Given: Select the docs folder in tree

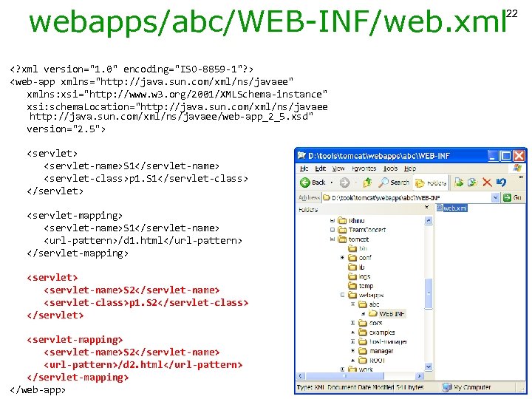Looking at the screenshot, I should (x=370, y=323).
